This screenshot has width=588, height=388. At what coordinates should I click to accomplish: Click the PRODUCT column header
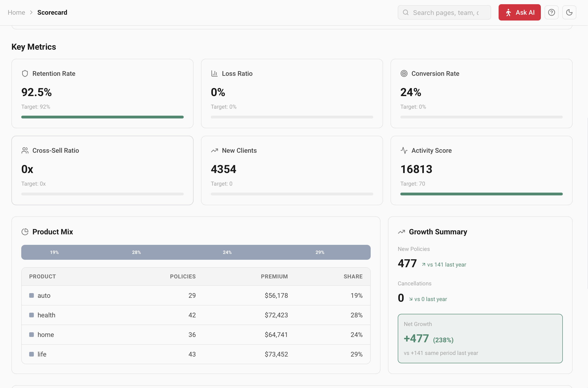[43, 276]
